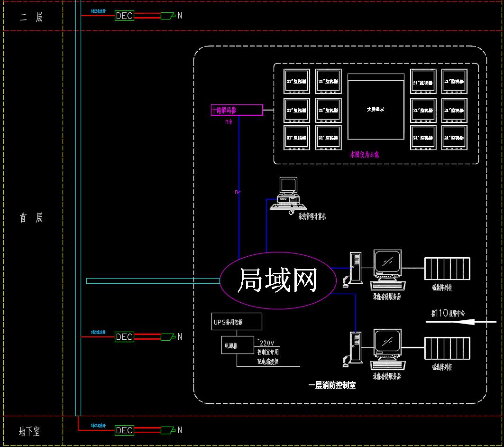Select the top-left 21" monitor symbol
This screenshot has height=447, width=504.
(296, 81)
